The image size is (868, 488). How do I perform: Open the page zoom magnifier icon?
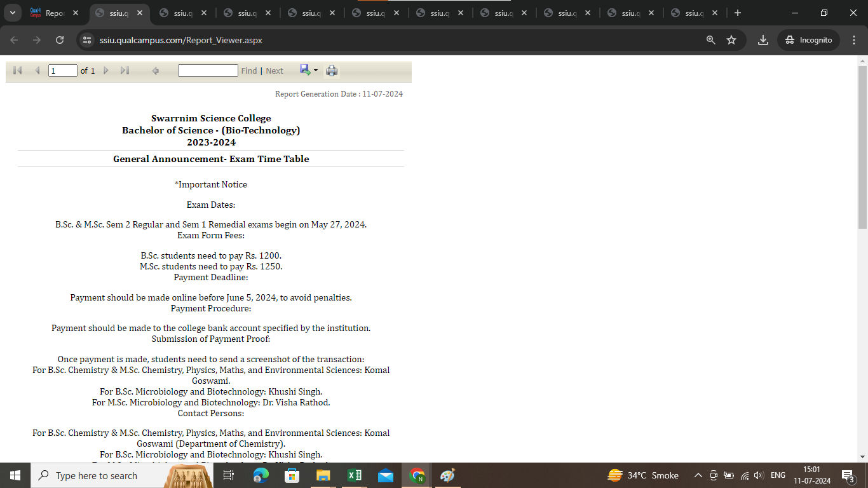(x=711, y=40)
